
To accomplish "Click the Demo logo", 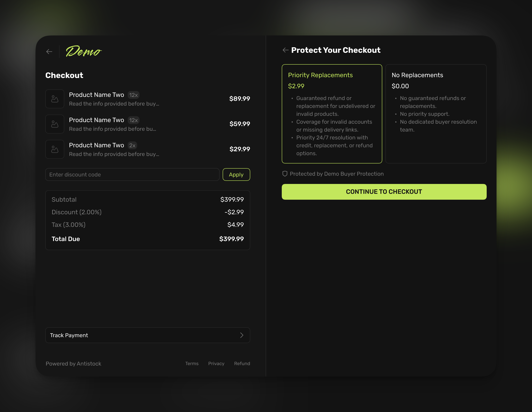I will tap(84, 51).
